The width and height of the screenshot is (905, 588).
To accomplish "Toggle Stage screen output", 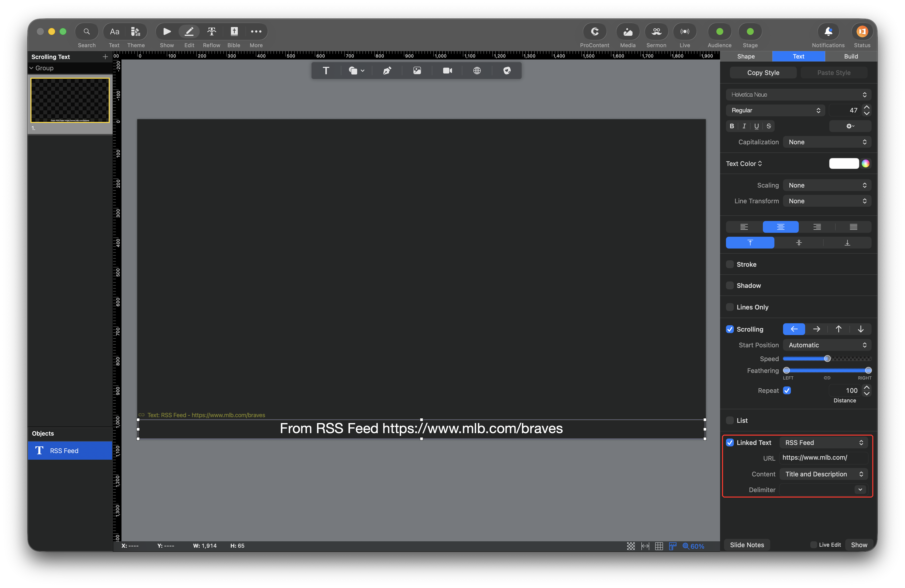I will tap(750, 31).
